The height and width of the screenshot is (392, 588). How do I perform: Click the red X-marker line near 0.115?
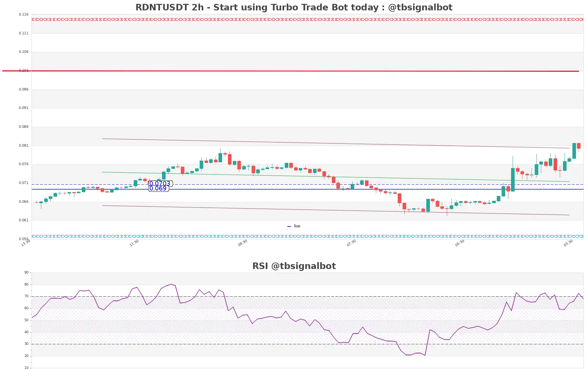tap(307, 19)
